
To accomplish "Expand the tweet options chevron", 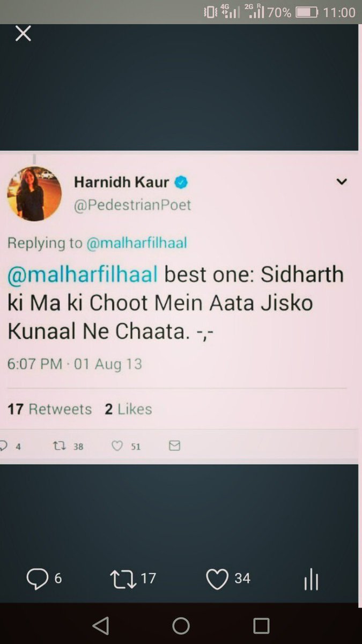I will click(x=341, y=182).
